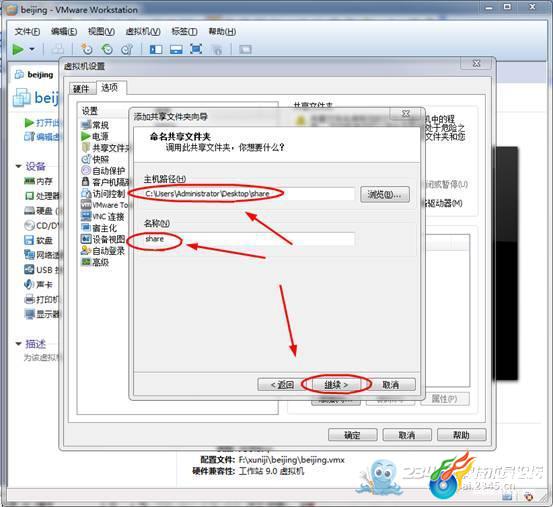Image resolution: width=553 pixels, height=507 pixels.
Task: Select 常规 in settings list
Action: pos(95,125)
